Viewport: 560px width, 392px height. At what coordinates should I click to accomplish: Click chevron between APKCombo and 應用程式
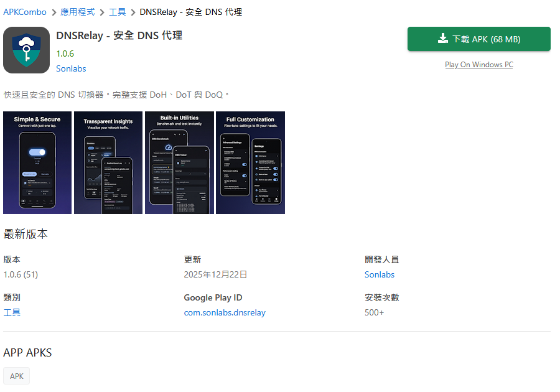tap(54, 12)
